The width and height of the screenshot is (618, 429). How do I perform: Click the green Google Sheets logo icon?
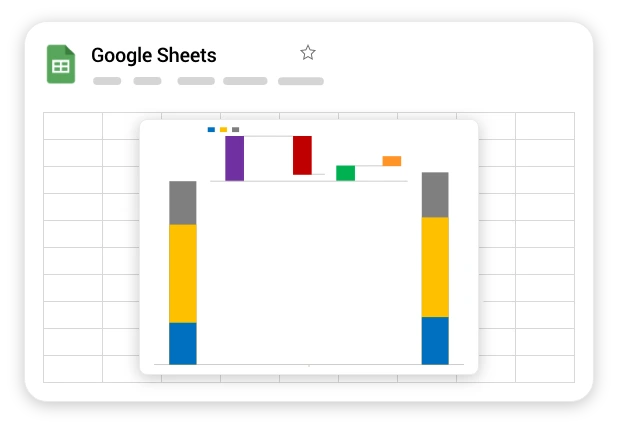(62, 64)
